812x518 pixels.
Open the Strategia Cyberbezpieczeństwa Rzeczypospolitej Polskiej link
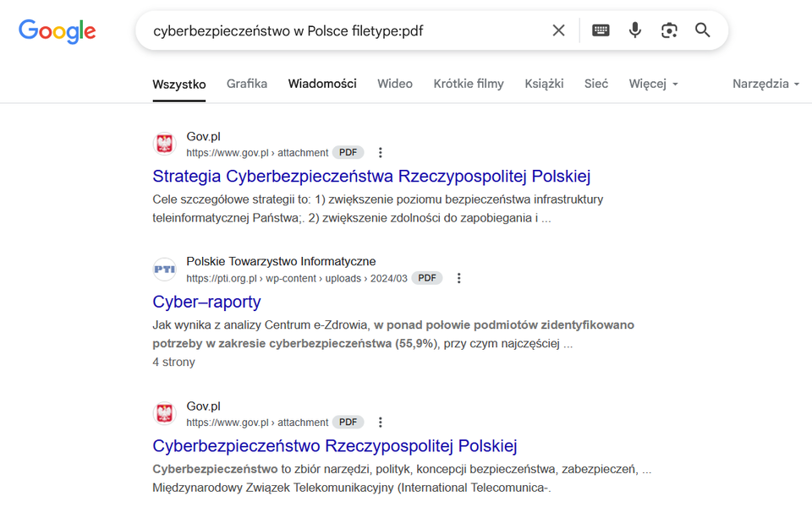point(372,176)
